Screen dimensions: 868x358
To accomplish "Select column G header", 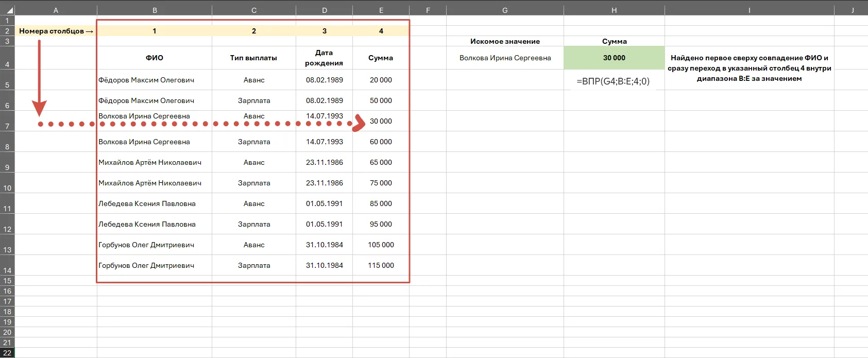I will point(505,10).
